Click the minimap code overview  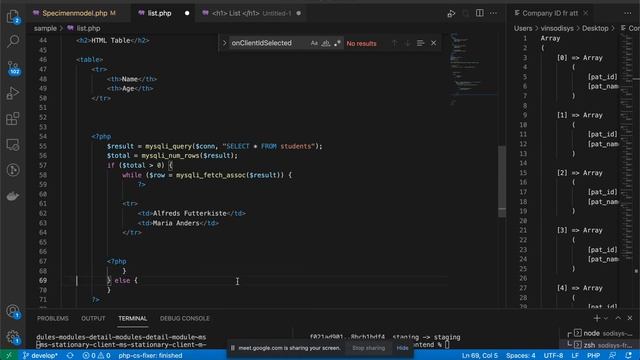pyautogui.click(x=473, y=69)
